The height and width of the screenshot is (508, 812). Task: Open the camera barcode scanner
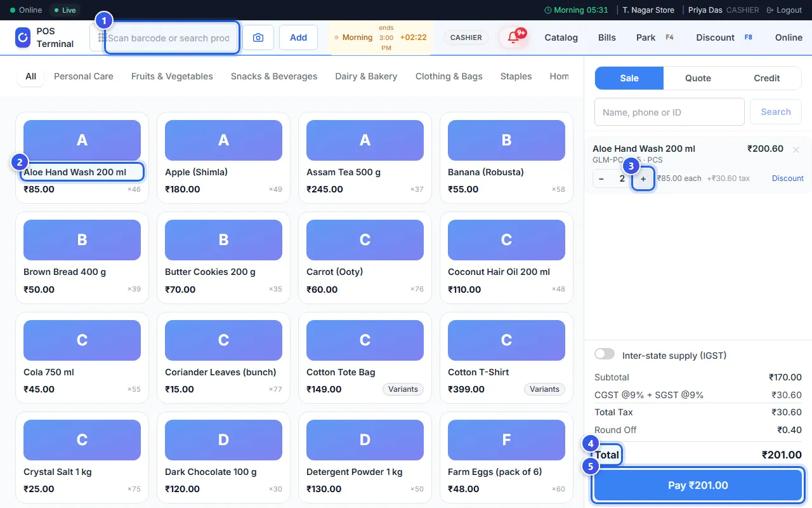tap(258, 37)
